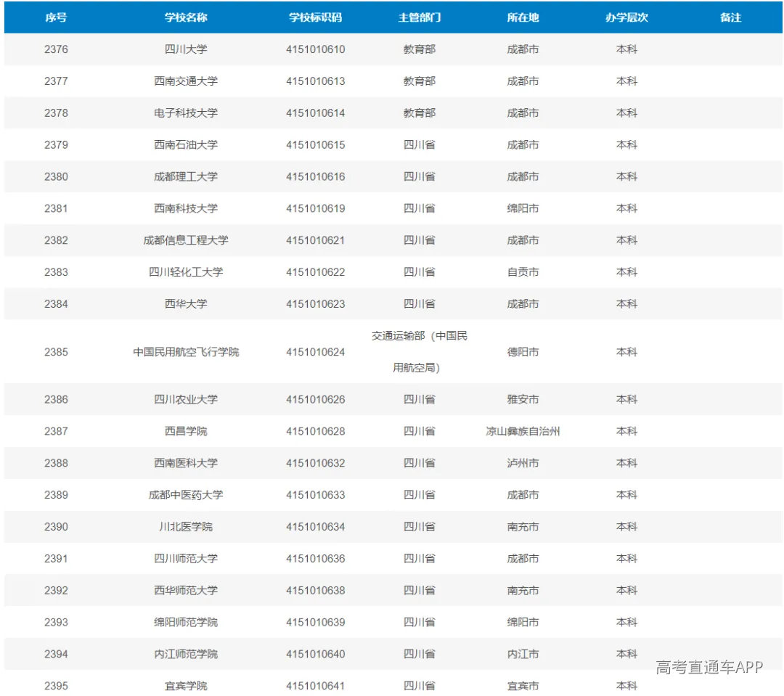Viewport: 784px width, 696px height.
Task: Click school code 4151010626
Action: point(316,399)
